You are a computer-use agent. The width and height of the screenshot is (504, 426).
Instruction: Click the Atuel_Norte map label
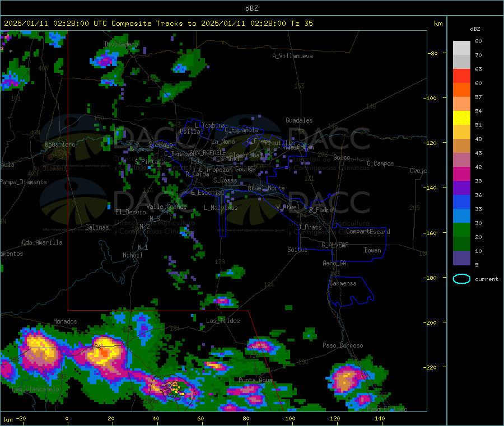point(266,188)
